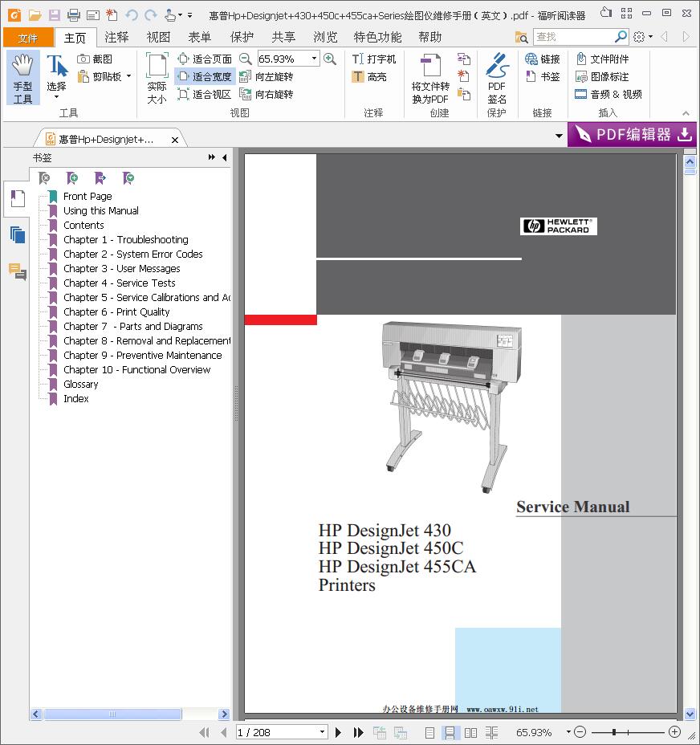The image size is (700, 745).
Task: Choose Fit Page (适合页面)
Action: coord(205,59)
